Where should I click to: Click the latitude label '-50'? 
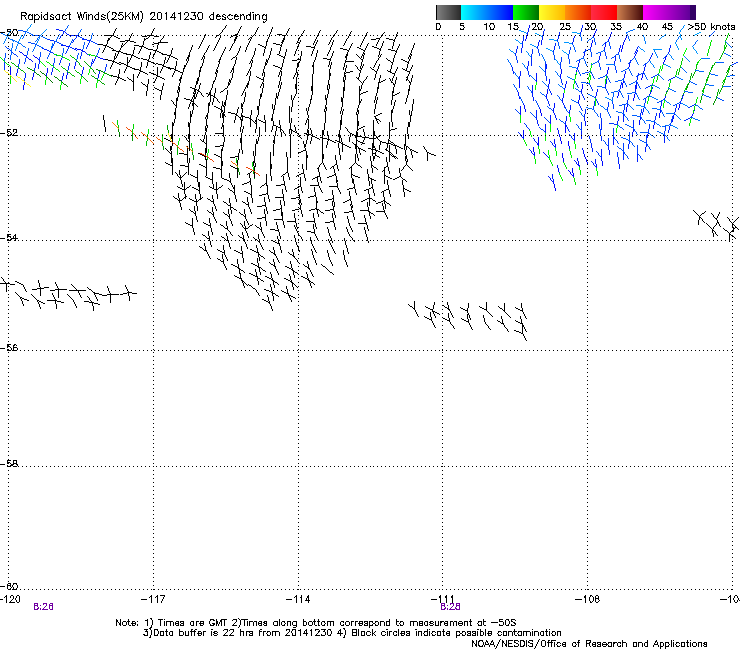9,33
